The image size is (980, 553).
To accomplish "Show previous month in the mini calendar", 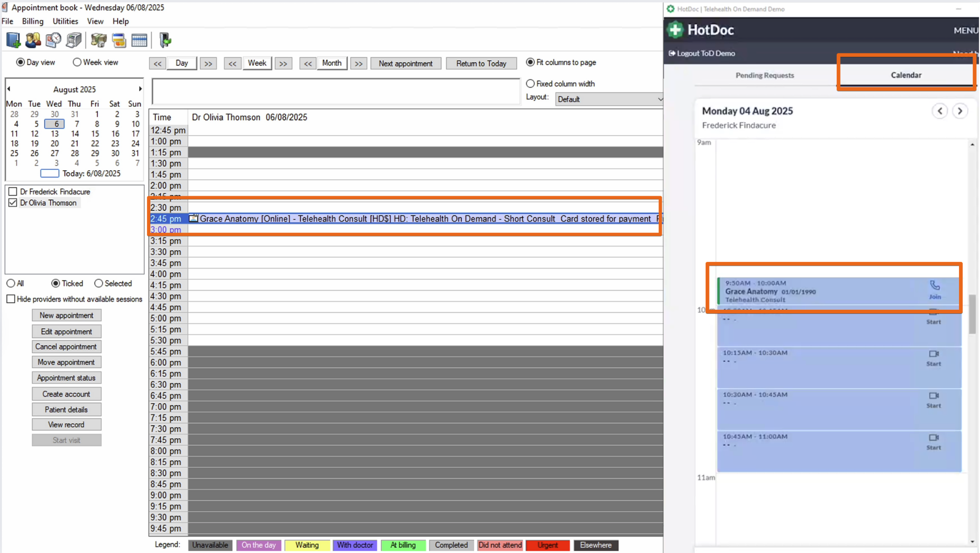I will [8, 89].
